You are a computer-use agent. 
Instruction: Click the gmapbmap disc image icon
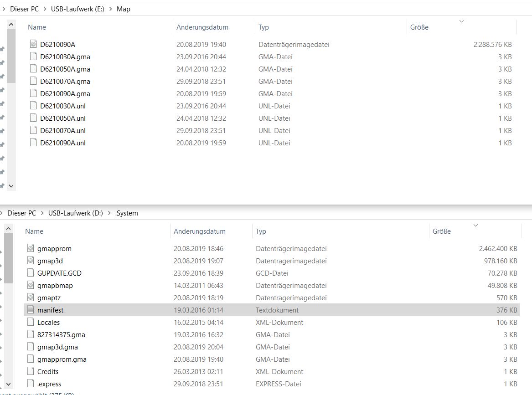[x=31, y=285]
